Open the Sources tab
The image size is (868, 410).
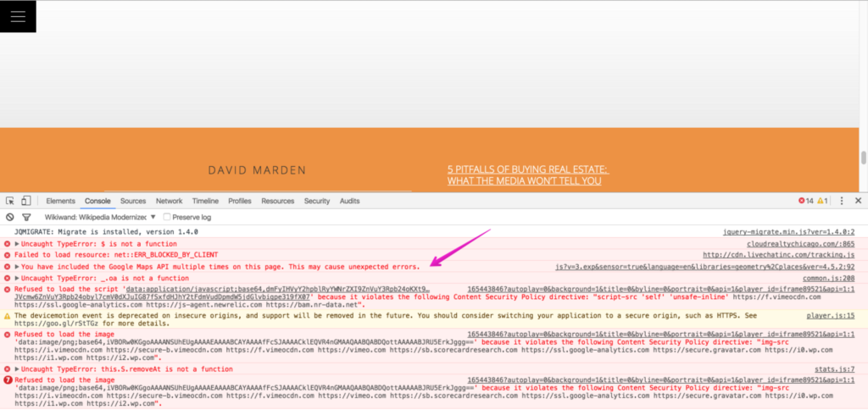133,201
